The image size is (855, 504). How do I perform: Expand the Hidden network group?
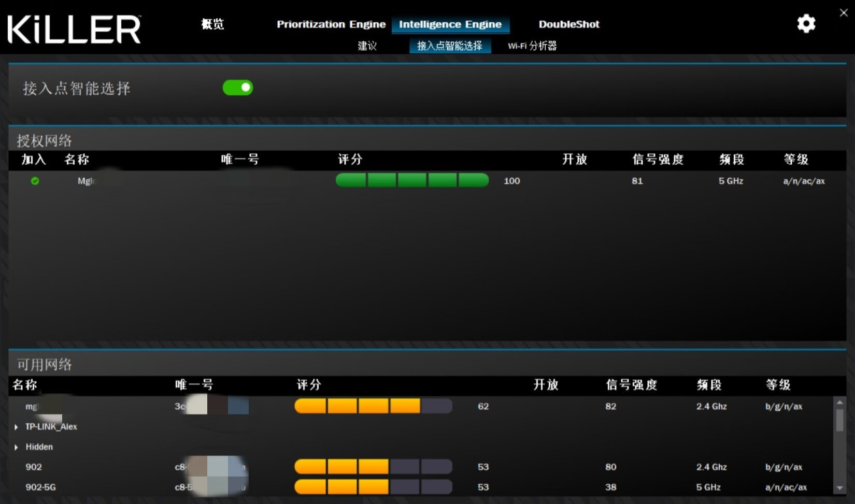point(16,447)
